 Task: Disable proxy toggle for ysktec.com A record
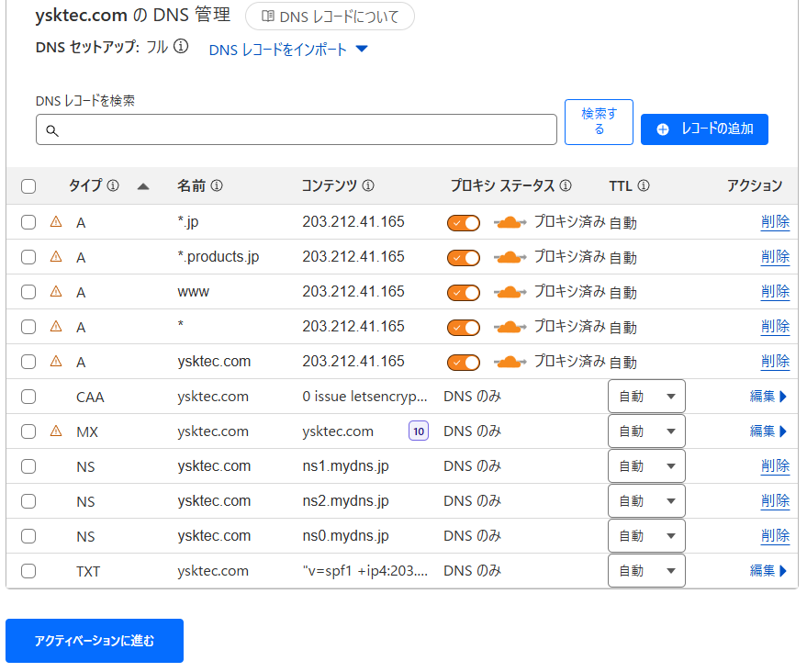(x=464, y=363)
